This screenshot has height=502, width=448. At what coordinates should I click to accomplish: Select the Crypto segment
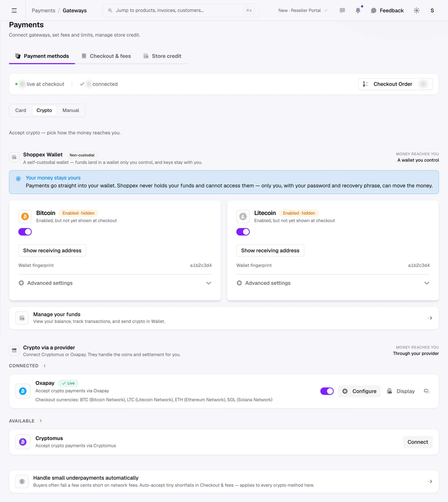click(44, 110)
